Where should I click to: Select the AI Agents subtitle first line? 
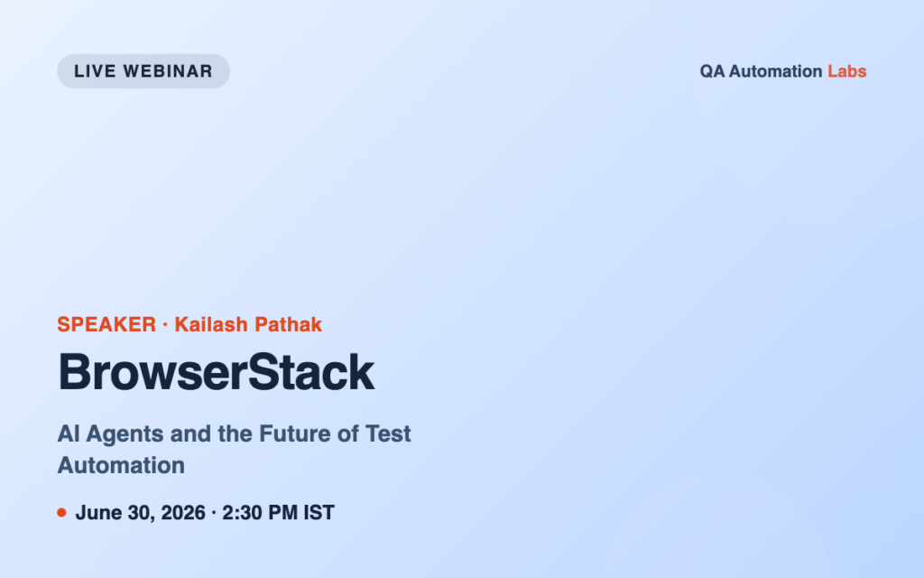point(234,434)
